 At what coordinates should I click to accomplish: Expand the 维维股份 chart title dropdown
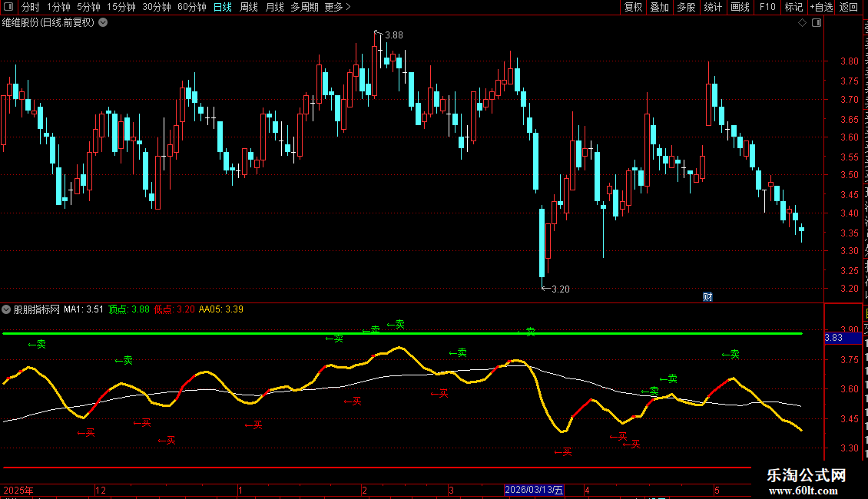click(103, 23)
